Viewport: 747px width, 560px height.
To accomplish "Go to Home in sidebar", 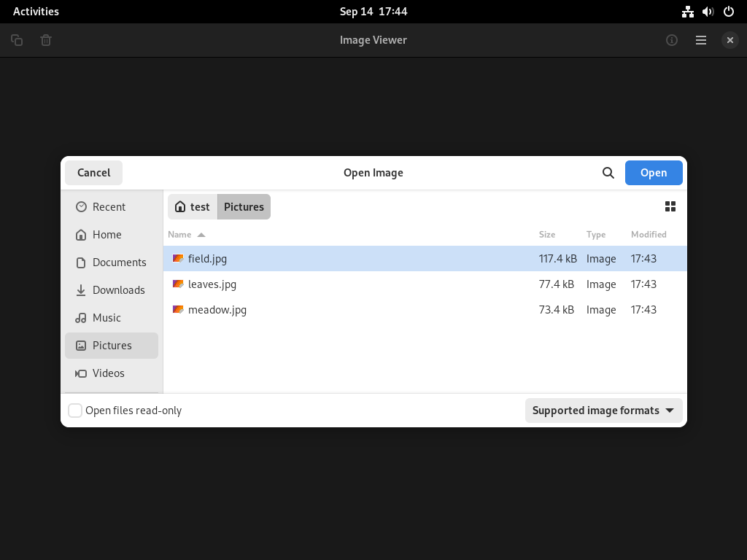I will [x=112, y=234].
